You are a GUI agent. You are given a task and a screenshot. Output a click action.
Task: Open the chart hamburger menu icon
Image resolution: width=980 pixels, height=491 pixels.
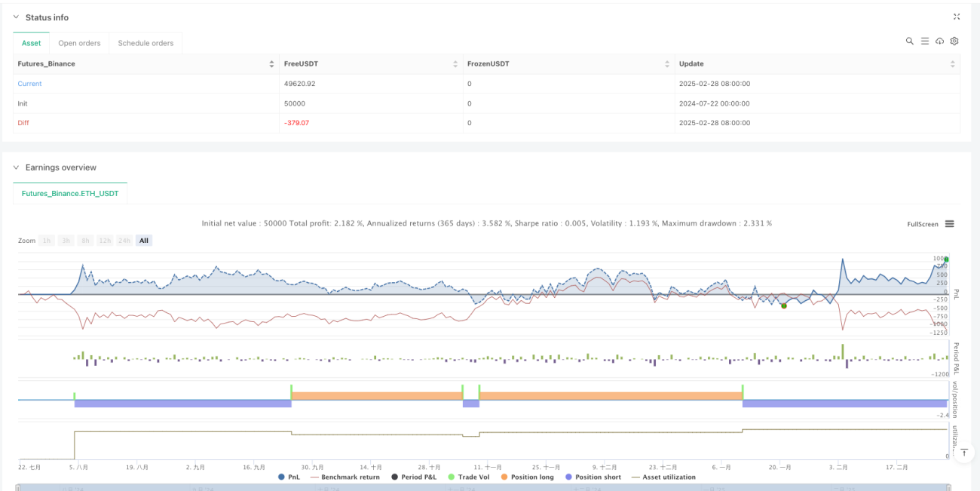point(949,224)
